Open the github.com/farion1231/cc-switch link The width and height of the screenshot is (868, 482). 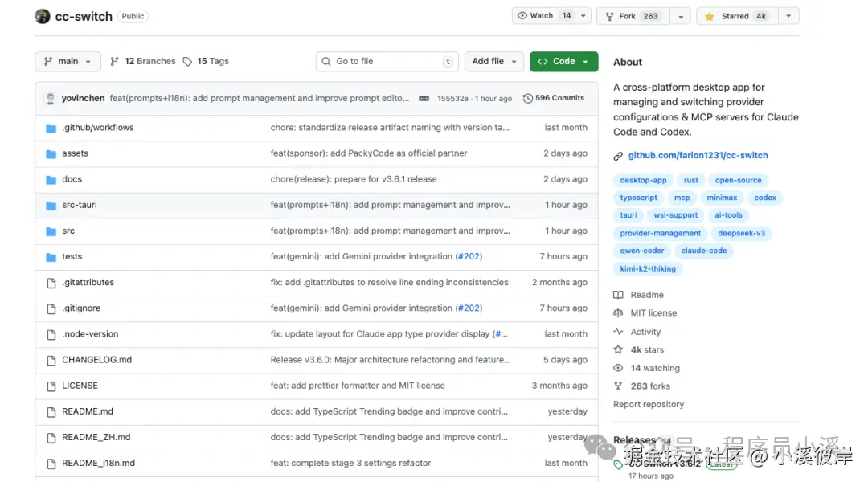pyautogui.click(x=698, y=155)
